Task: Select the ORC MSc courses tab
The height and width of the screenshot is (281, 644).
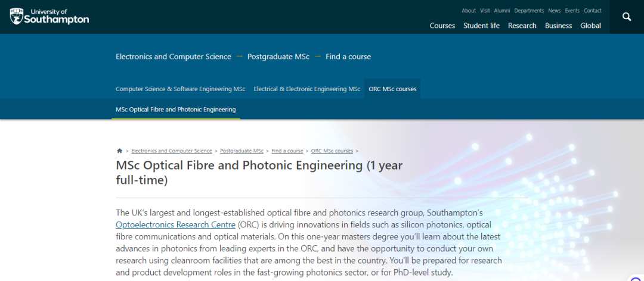Action: pos(392,89)
